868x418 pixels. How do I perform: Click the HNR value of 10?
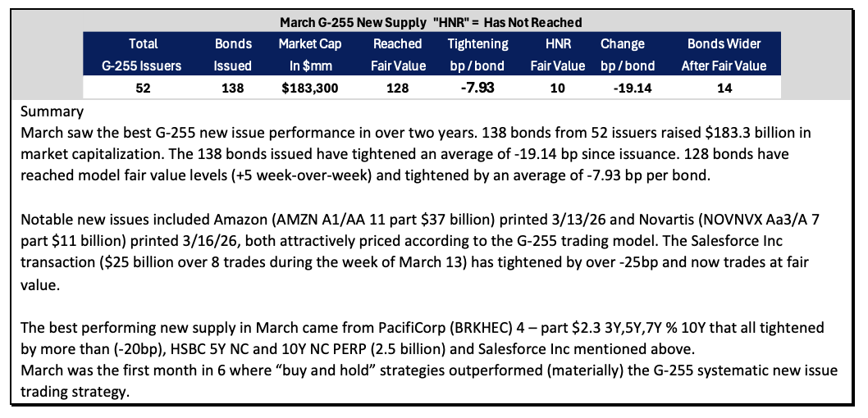[x=557, y=88]
